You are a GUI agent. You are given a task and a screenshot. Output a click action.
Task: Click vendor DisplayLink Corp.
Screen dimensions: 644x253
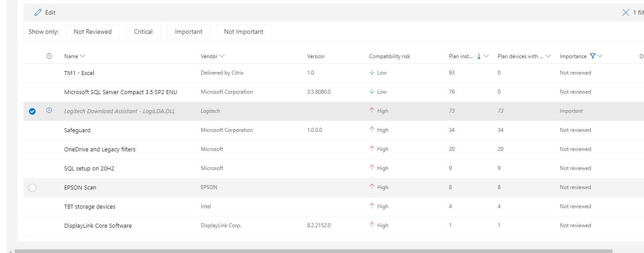tap(221, 225)
